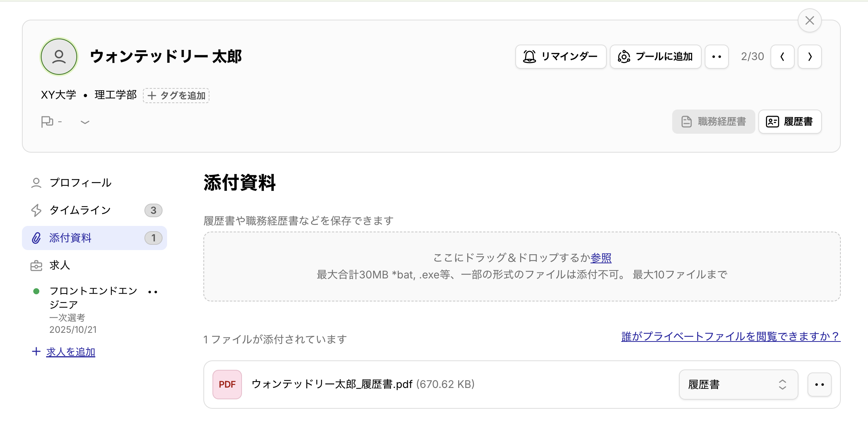Image resolution: width=868 pixels, height=445 pixels.
Task: Expand the flag status dropdown chevron
Action: [x=85, y=122]
